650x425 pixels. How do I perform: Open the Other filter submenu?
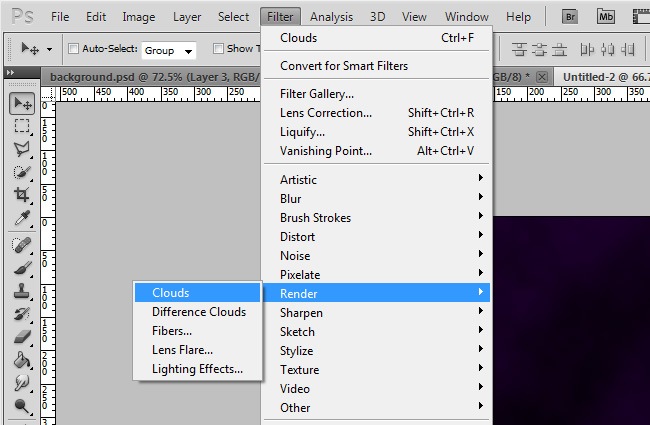tap(376, 408)
